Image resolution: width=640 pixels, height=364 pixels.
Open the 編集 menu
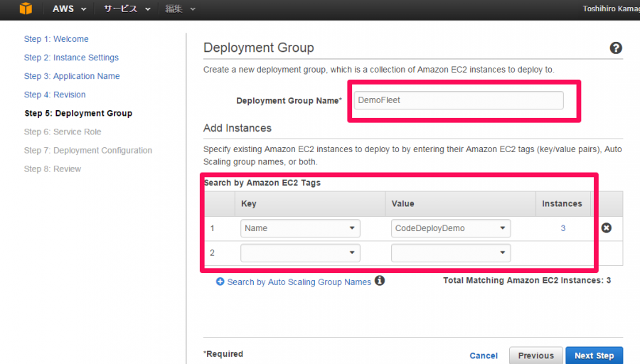click(180, 9)
